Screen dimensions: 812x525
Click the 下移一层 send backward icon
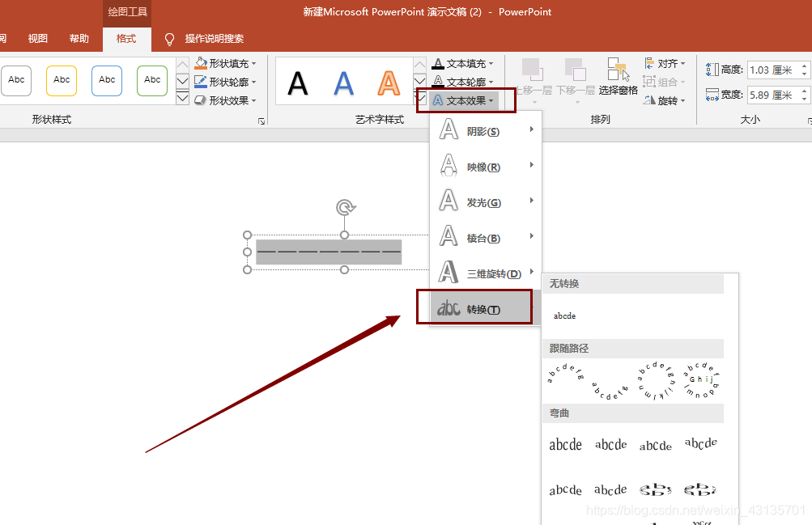pyautogui.click(x=575, y=70)
